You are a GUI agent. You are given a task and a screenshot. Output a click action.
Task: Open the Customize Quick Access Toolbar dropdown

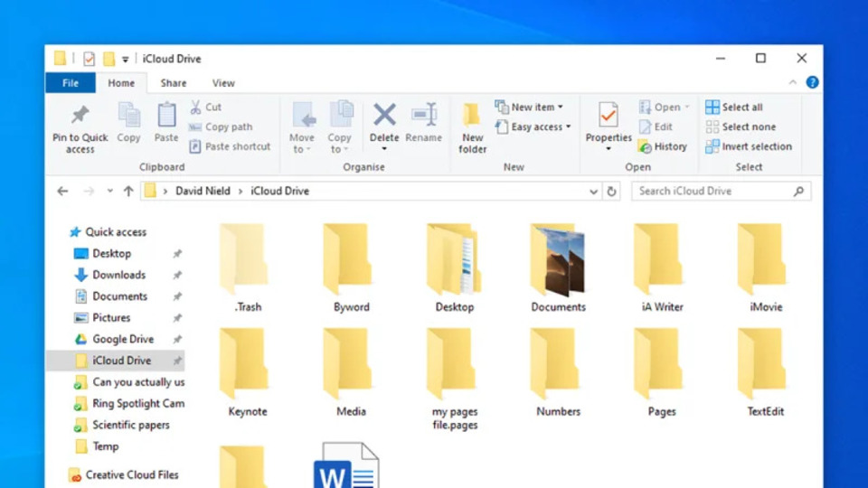[x=125, y=60]
